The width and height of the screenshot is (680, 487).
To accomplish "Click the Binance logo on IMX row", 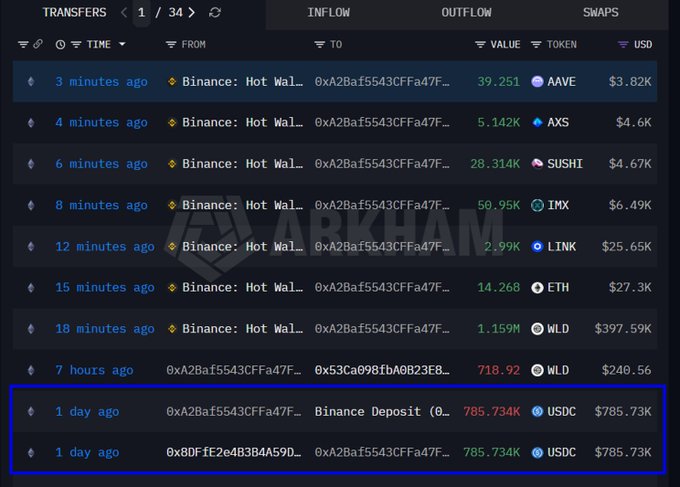I will (x=172, y=205).
